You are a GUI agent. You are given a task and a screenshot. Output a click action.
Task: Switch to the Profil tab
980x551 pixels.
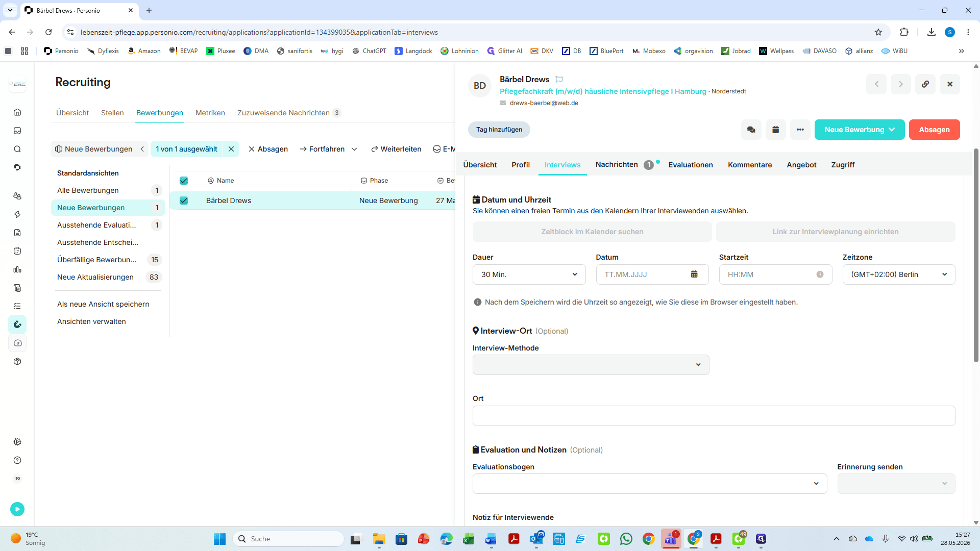(x=521, y=165)
